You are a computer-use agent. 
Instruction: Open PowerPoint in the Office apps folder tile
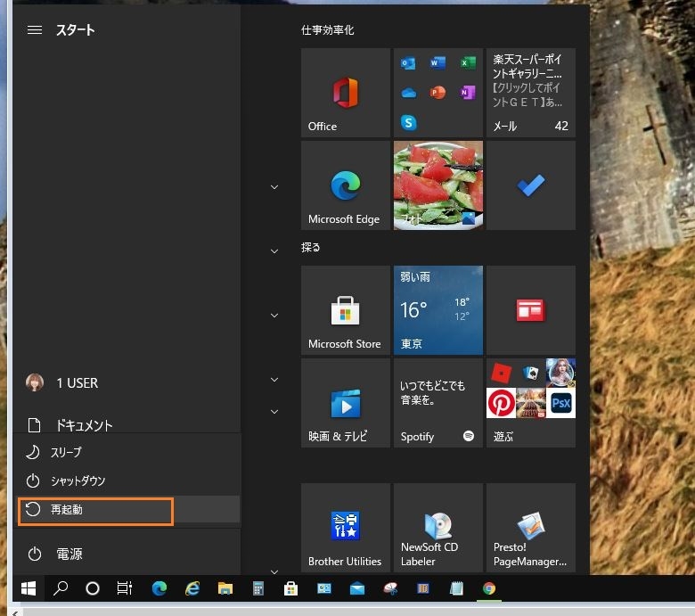tap(437, 92)
